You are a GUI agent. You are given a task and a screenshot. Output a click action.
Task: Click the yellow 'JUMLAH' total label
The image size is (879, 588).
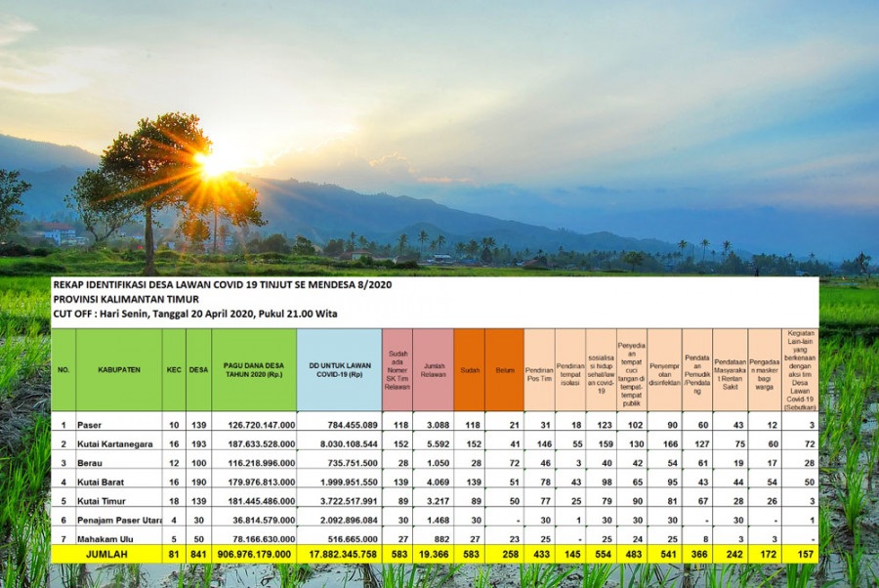click(x=106, y=554)
